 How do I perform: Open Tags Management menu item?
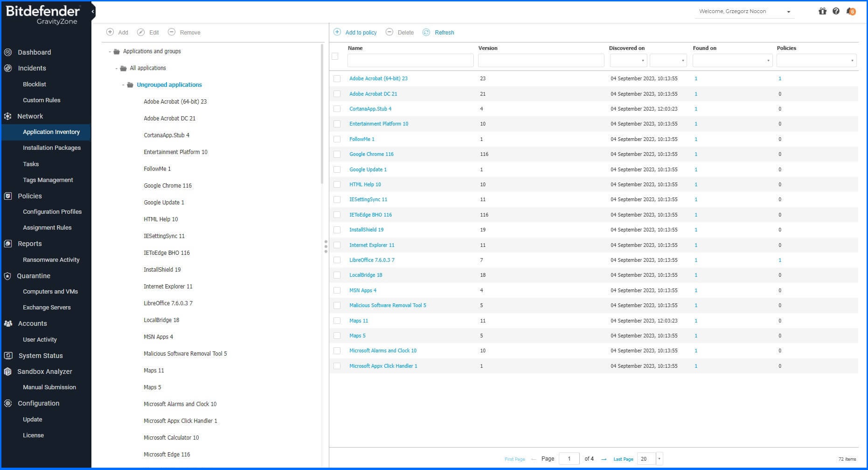[48, 180]
